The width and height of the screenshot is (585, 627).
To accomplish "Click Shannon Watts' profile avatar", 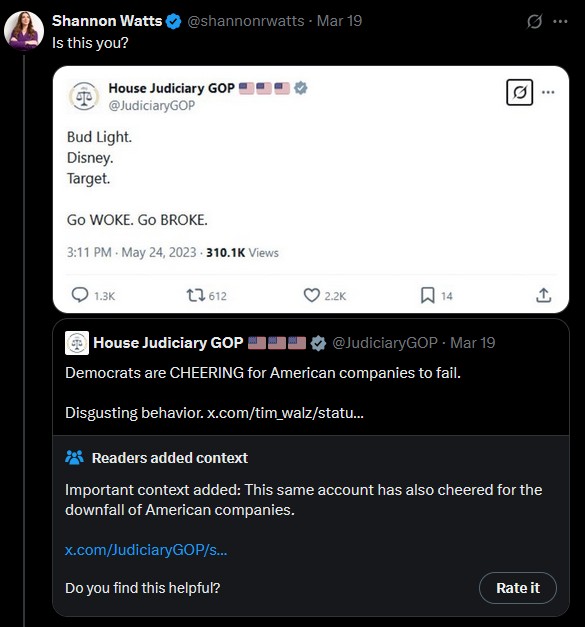I will [24, 31].
